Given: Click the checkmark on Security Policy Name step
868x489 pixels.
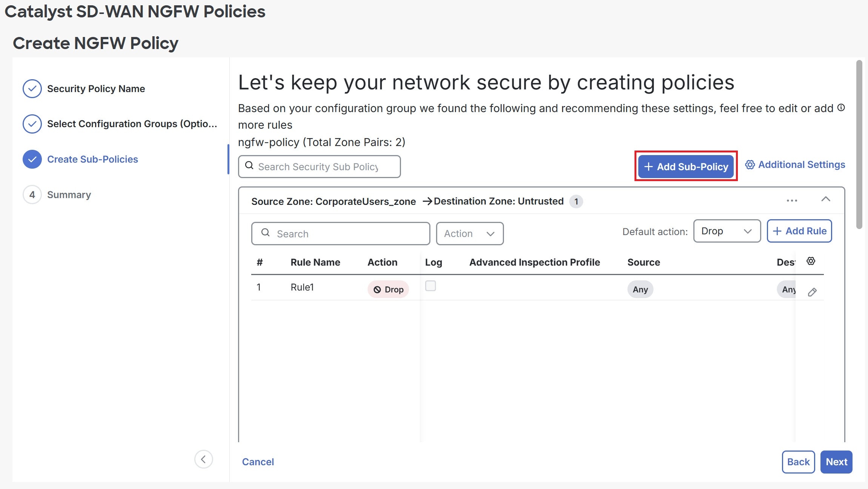Looking at the screenshot, I should (32, 88).
